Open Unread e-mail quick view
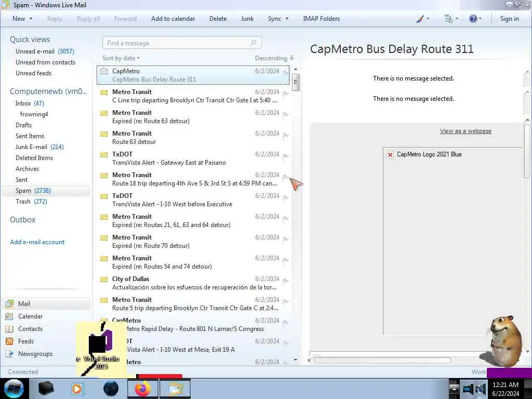Screen dimensions: 532x399 [x=45, y=51]
